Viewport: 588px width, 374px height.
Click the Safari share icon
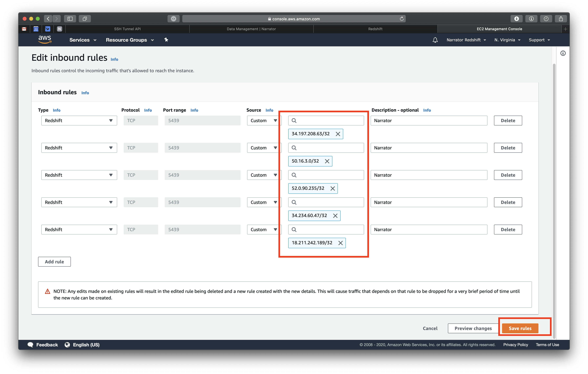[561, 19]
